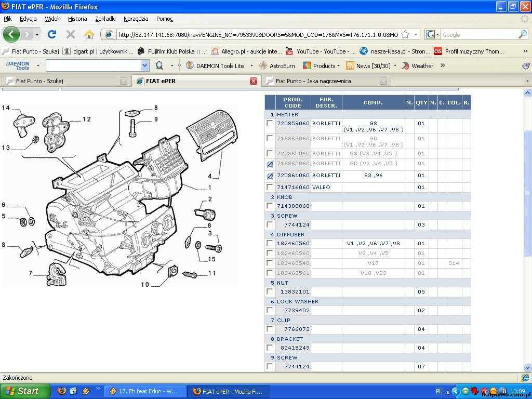Reload the page with the blue refresh icon
The width and height of the screenshot is (532, 399).
point(52,34)
